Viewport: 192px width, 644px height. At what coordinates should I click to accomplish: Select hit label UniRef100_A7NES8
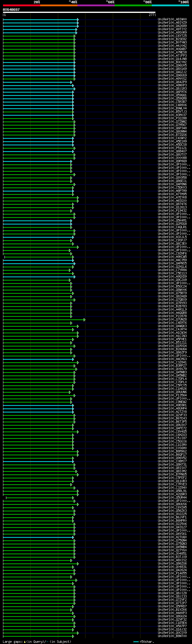(172, 52)
